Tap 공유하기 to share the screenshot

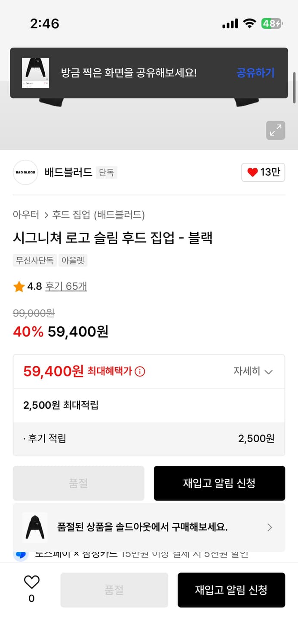click(x=255, y=73)
